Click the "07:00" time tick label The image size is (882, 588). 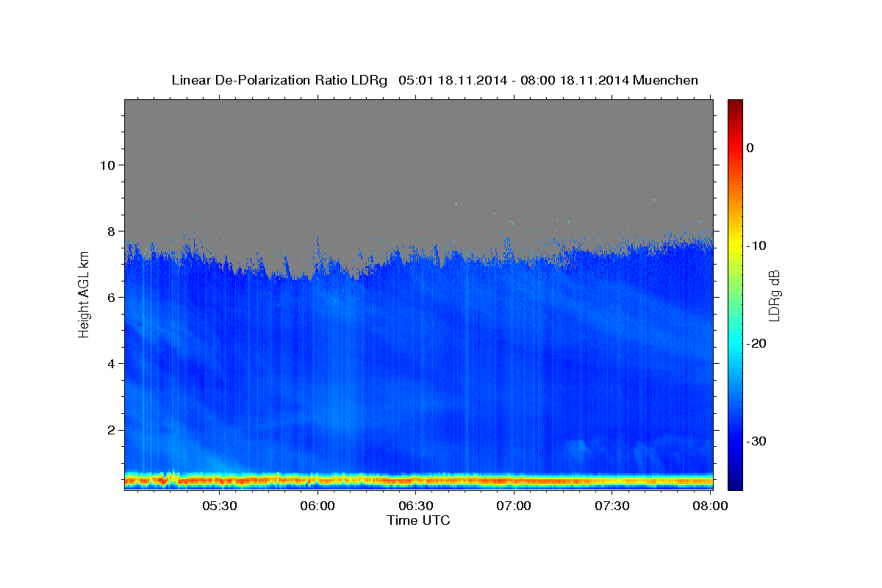tap(514, 506)
